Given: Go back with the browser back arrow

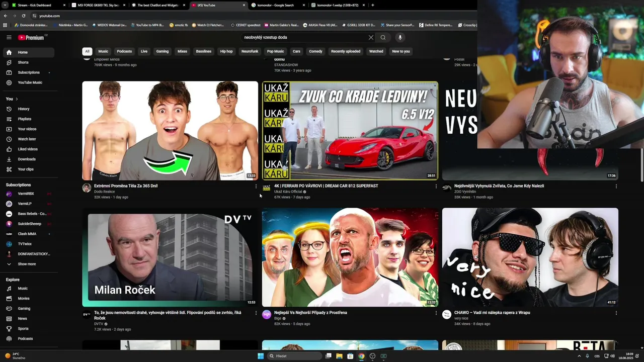Looking at the screenshot, I should [x=6, y=16].
